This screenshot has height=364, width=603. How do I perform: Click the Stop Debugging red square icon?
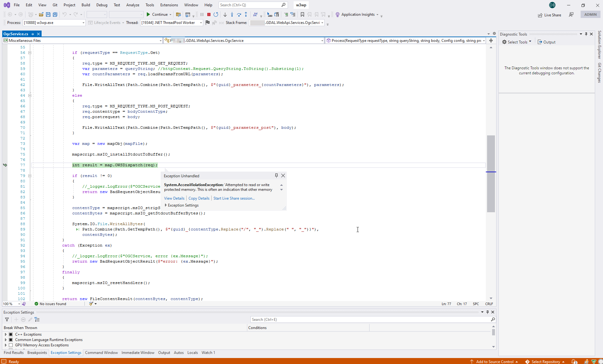[209, 14]
